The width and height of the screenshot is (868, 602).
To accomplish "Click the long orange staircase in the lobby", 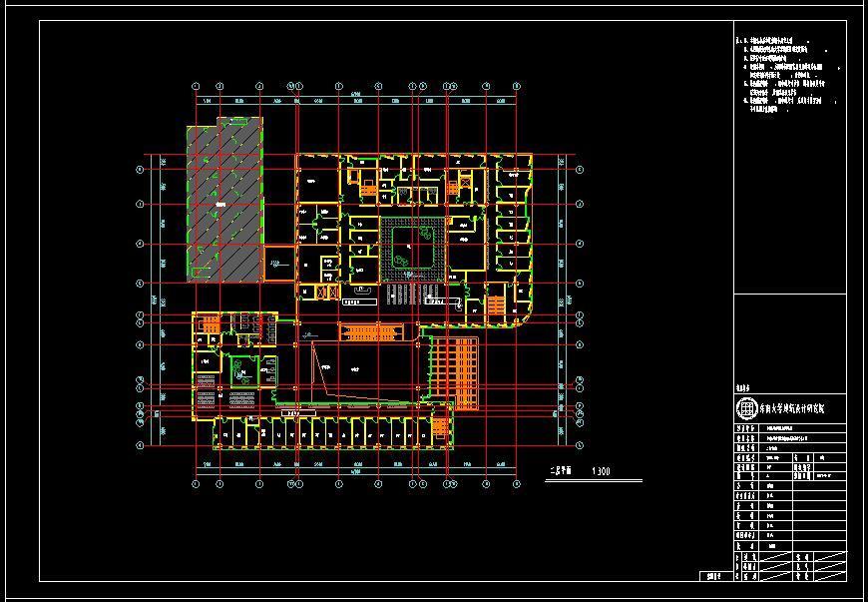I will click(371, 331).
